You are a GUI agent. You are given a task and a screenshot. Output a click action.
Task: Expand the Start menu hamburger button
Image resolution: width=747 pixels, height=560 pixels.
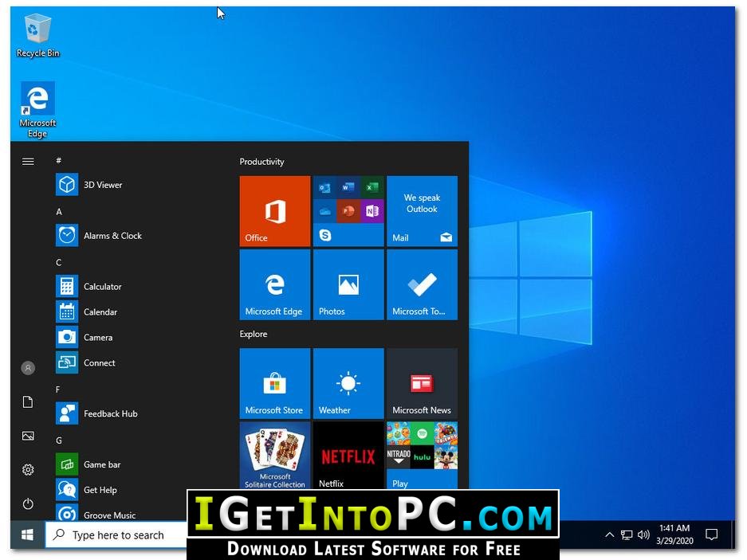point(28,162)
